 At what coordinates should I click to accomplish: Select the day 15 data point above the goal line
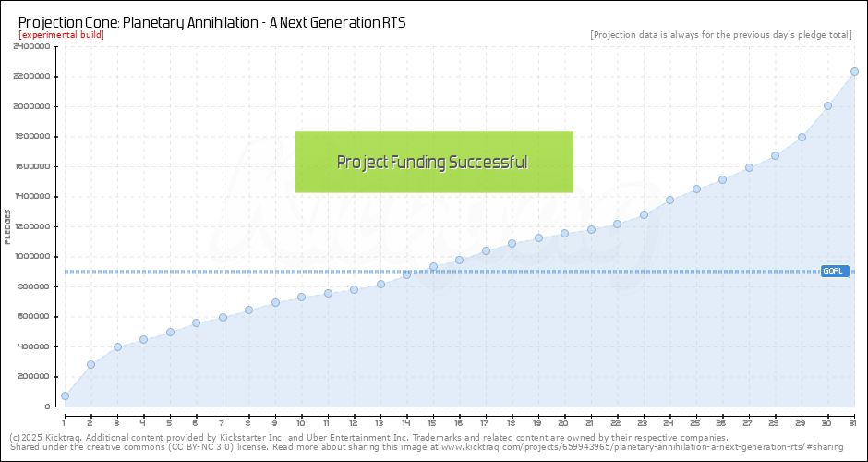pos(433,267)
